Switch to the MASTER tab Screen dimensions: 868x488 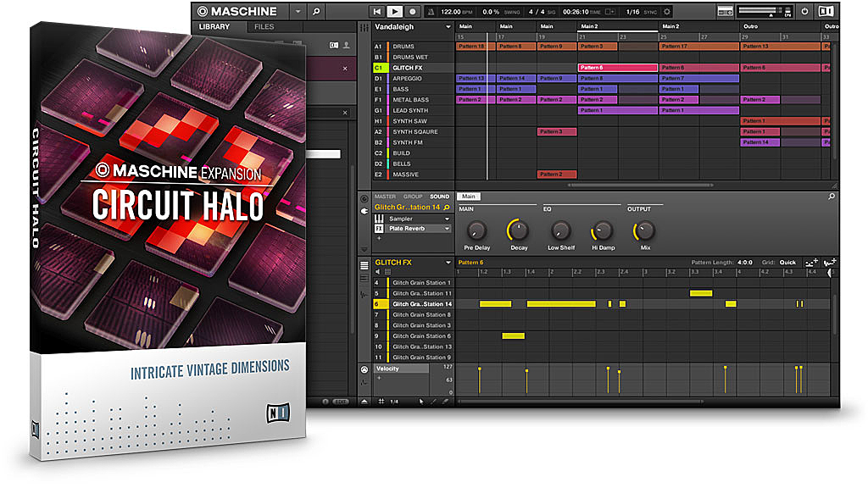(x=385, y=197)
